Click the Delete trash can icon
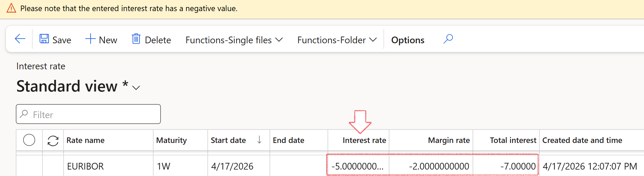This screenshot has width=644, height=176. [x=136, y=39]
